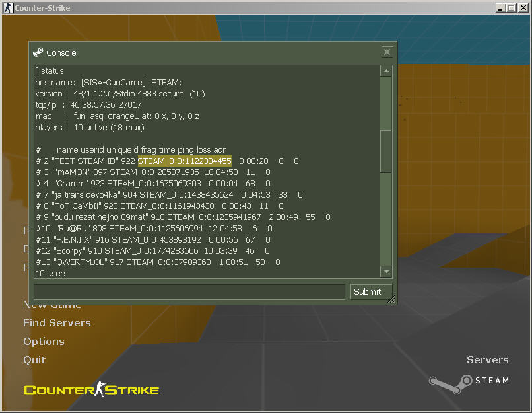This screenshot has width=532, height=413.
Task: Click the "10 users" line
Action: coord(51,273)
